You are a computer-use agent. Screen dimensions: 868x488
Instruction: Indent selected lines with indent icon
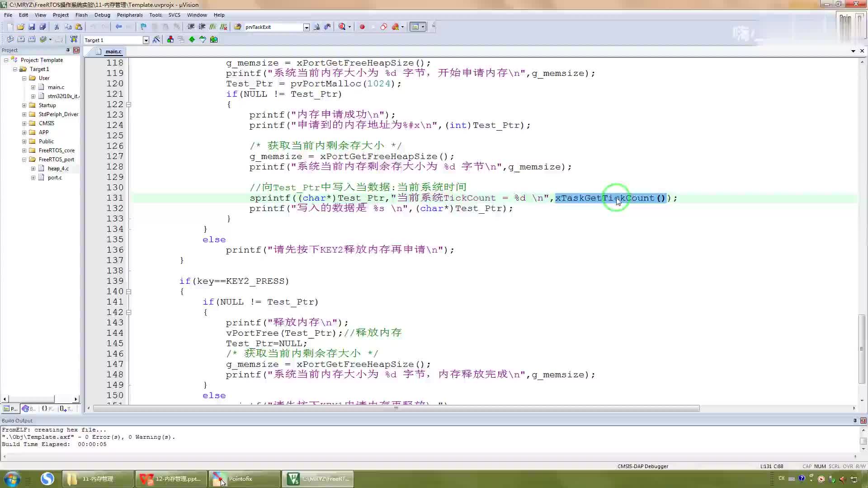191,27
